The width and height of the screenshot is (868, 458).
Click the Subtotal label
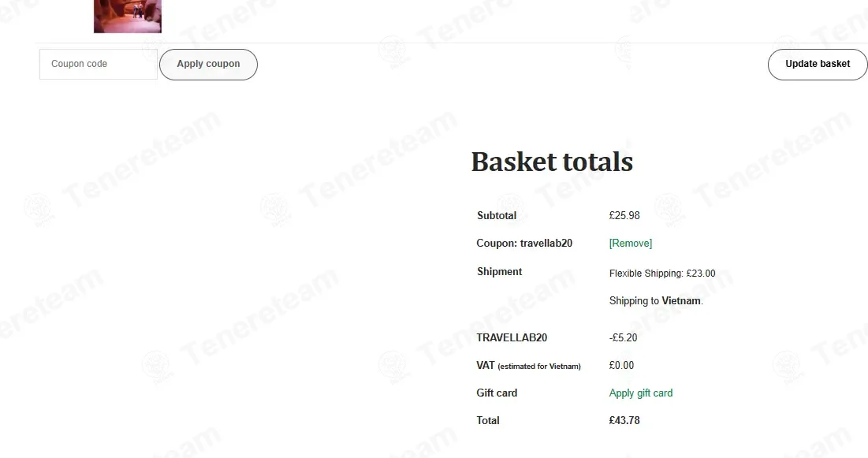click(x=497, y=215)
